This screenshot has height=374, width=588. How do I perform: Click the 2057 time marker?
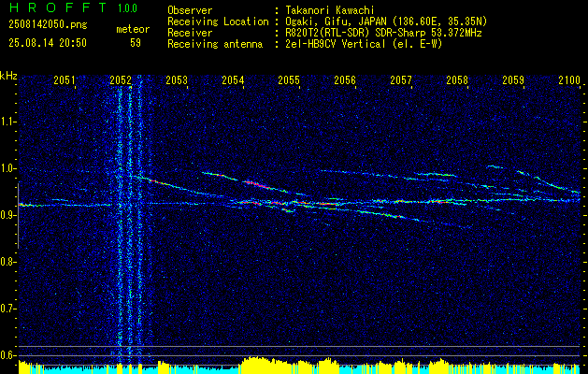tap(401, 79)
